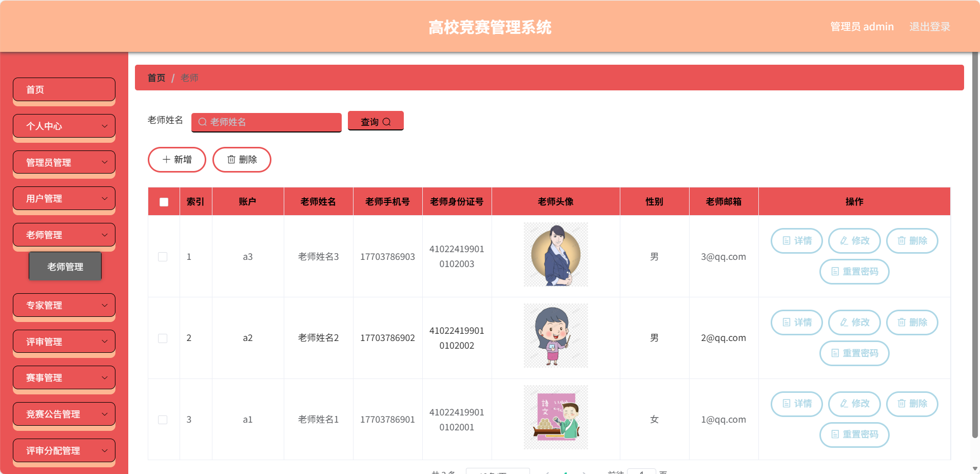
Task: Expand the 个人中心 menu chevron
Action: 105,126
